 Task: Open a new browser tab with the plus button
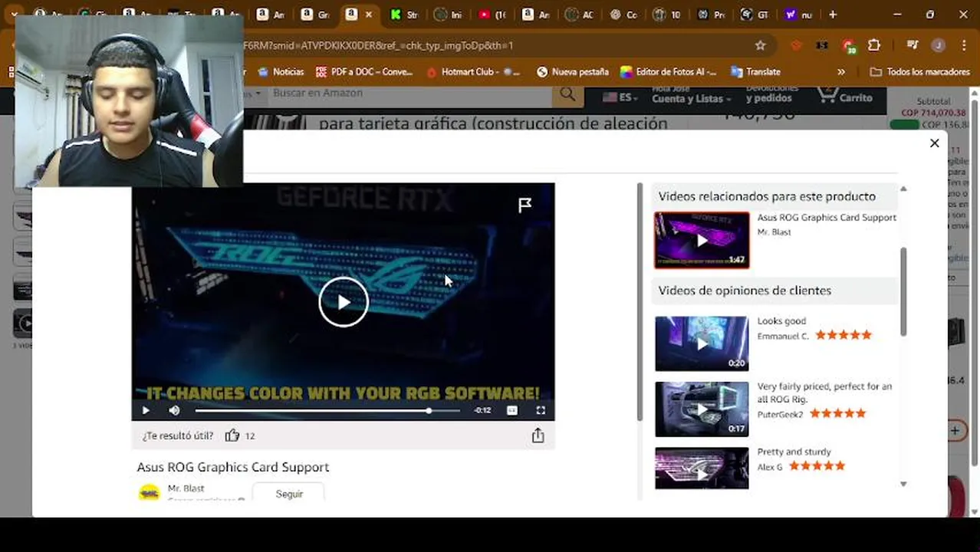tap(833, 15)
